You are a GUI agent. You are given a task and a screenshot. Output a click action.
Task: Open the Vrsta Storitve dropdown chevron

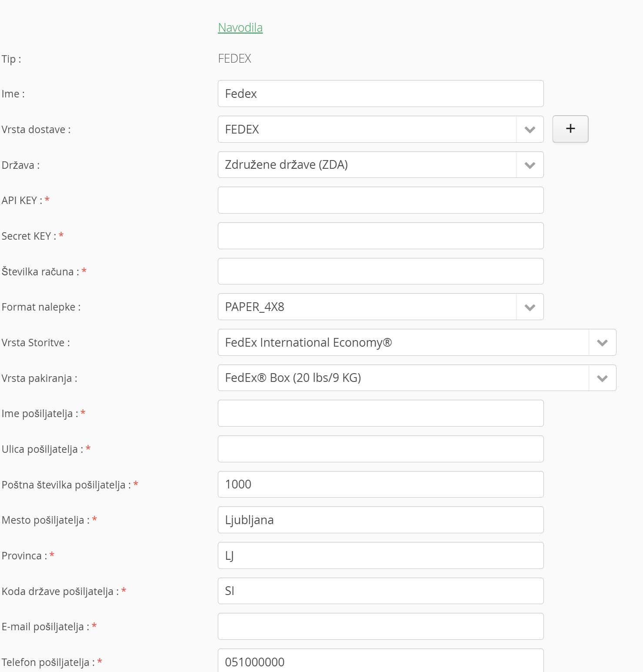point(602,343)
